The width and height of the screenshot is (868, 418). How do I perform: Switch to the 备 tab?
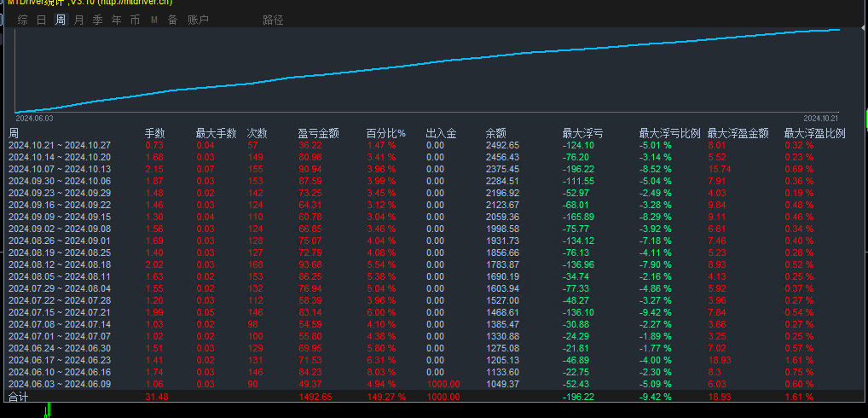[173, 20]
